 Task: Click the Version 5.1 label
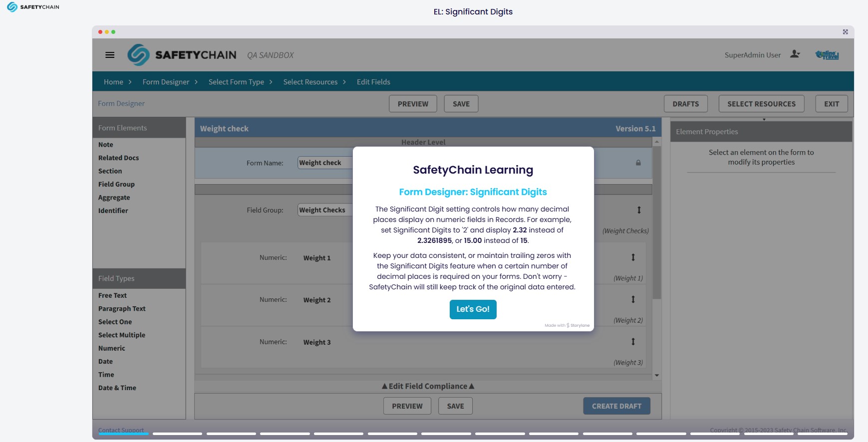(635, 129)
